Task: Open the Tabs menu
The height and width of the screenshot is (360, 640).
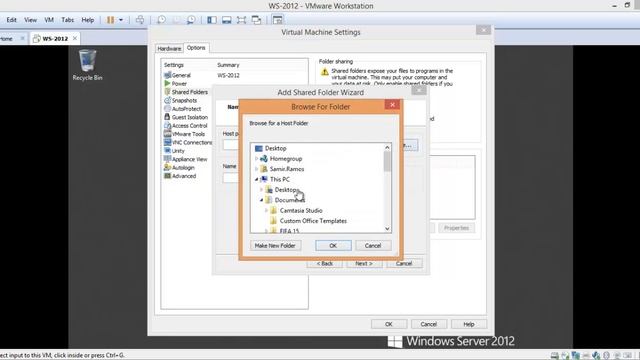Action: click(x=68, y=20)
